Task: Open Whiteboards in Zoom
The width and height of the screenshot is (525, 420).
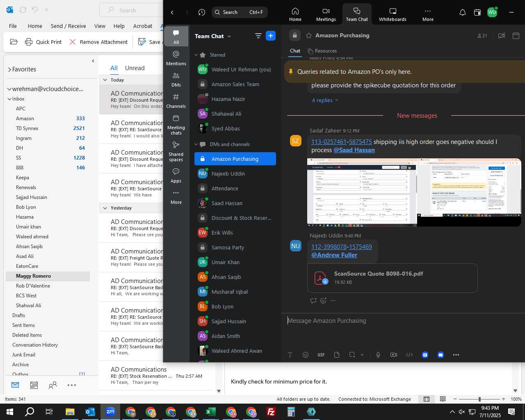Action: coord(393,14)
